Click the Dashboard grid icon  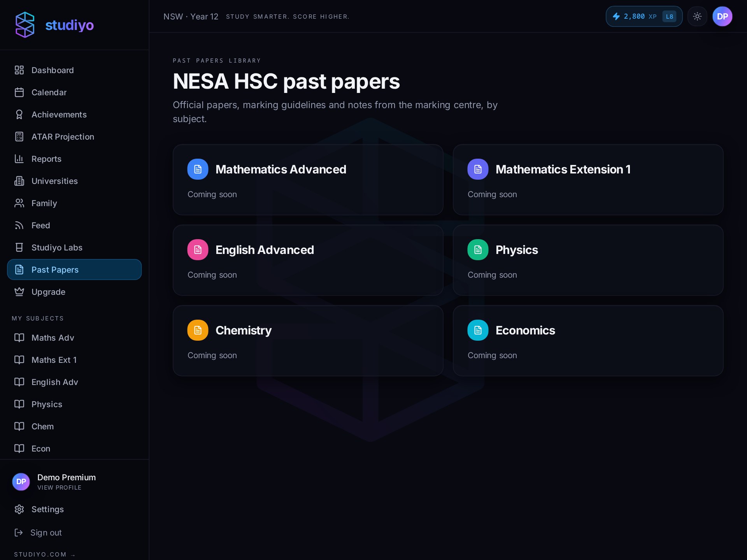[19, 70]
